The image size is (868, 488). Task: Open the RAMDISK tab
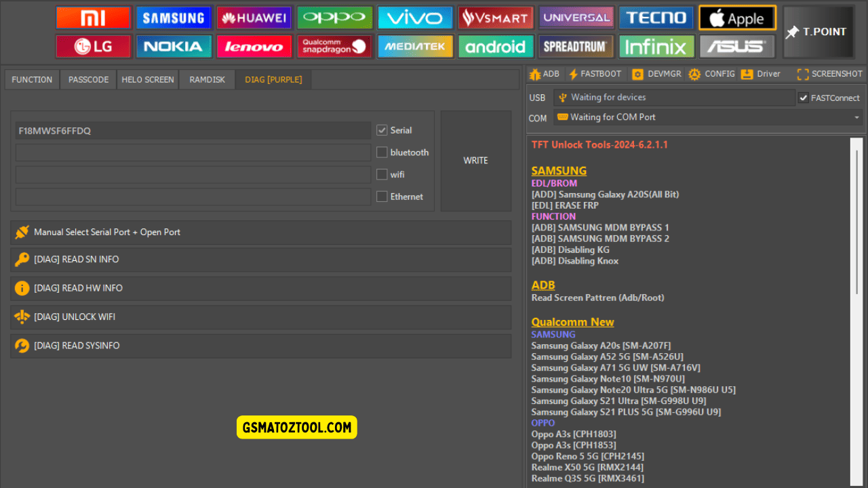click(207, 79)
